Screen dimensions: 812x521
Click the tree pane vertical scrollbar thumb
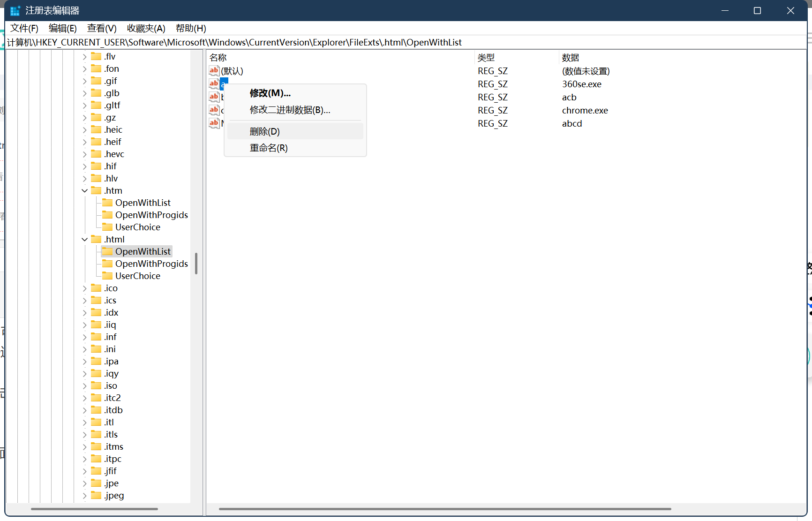point(196,263)
